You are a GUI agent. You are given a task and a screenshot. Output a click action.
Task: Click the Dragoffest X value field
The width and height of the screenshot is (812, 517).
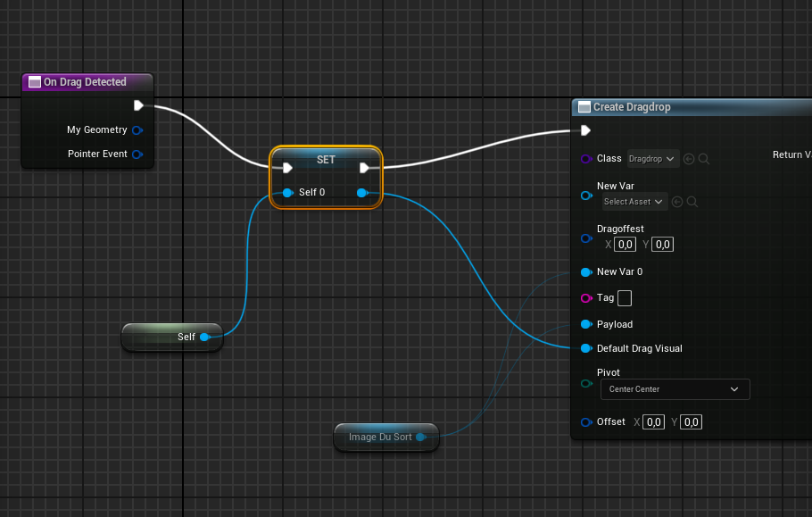[625, 245]
